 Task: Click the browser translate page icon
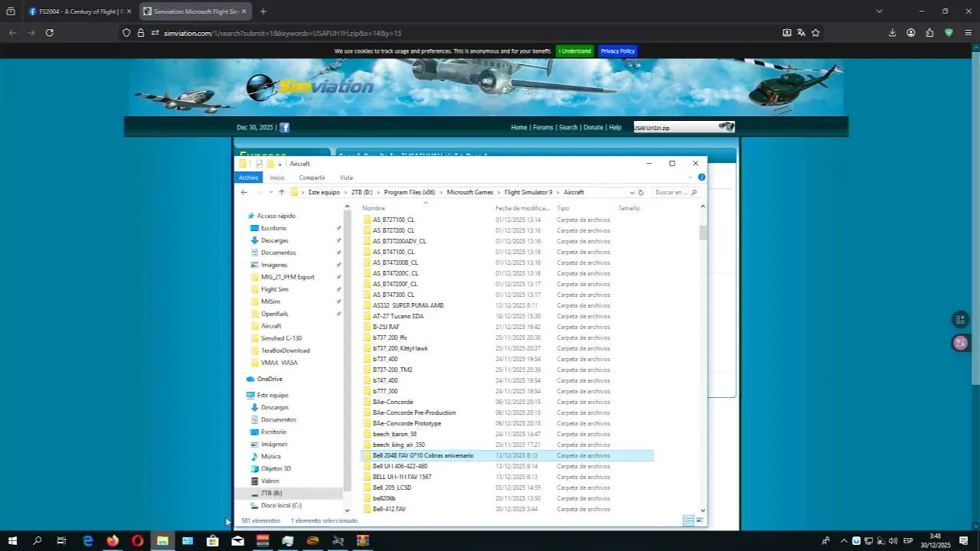click(x=801, y=33)
